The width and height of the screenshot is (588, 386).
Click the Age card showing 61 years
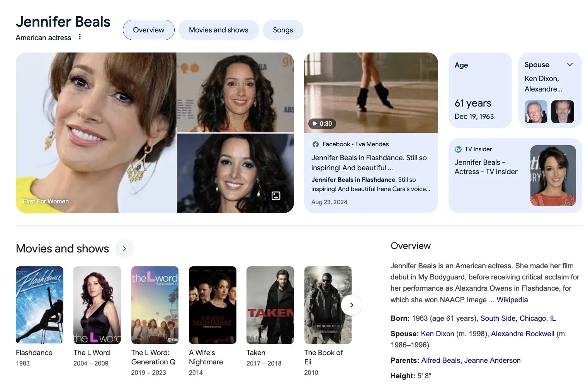click(480, 90)
